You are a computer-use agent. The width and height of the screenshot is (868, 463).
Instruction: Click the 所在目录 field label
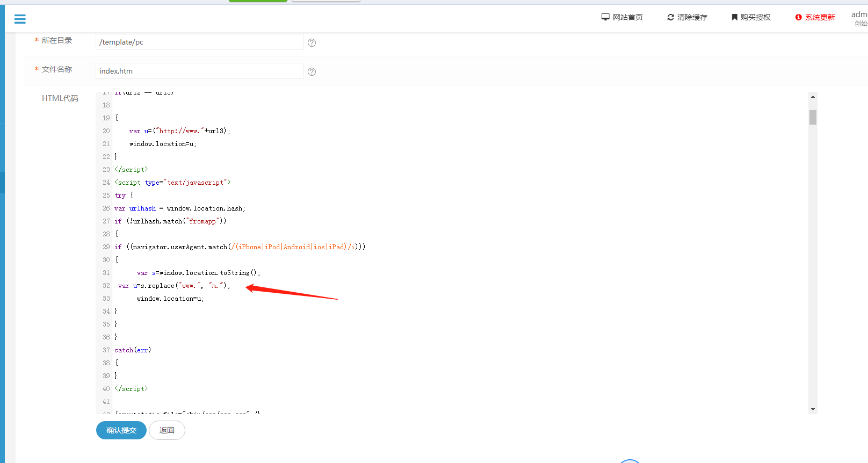tap(57, 40)
